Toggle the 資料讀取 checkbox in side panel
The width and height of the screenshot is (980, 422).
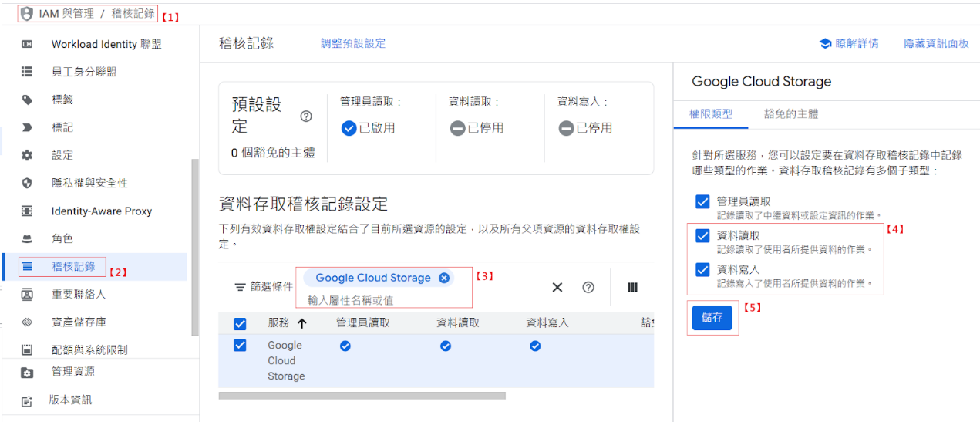coord(702,235)
